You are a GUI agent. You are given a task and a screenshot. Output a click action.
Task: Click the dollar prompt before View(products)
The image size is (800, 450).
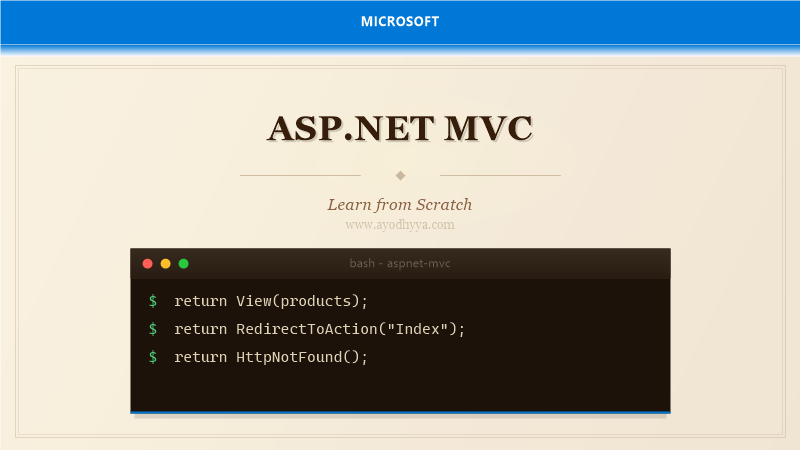153,301
